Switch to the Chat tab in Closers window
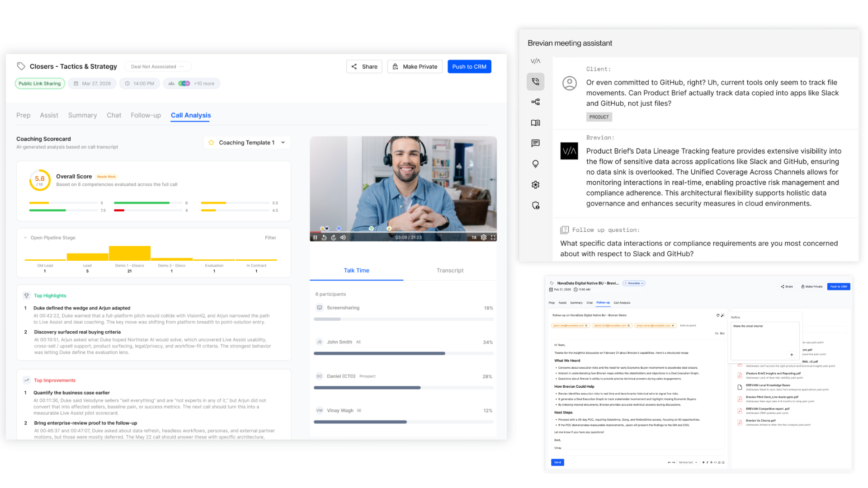 [x=114, y=115]
